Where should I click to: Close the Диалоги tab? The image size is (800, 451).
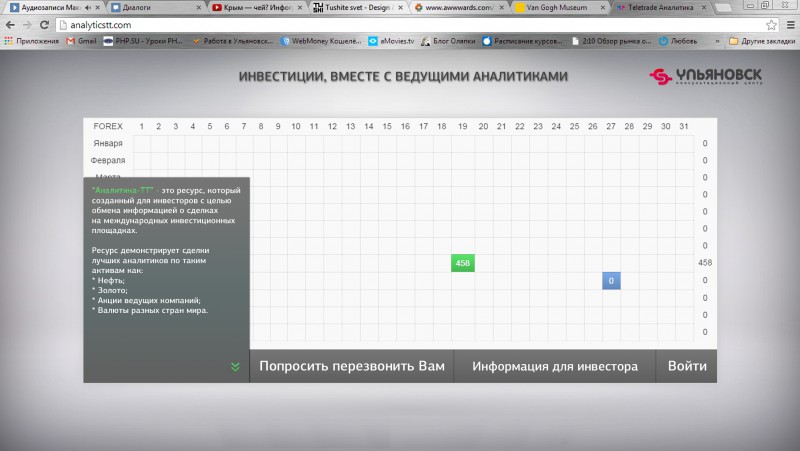(x=199, y=8)
